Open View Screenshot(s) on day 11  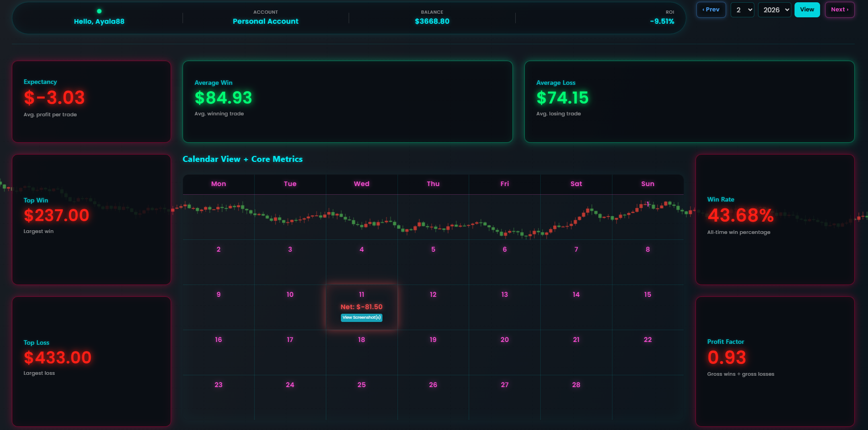coord(361,317)
